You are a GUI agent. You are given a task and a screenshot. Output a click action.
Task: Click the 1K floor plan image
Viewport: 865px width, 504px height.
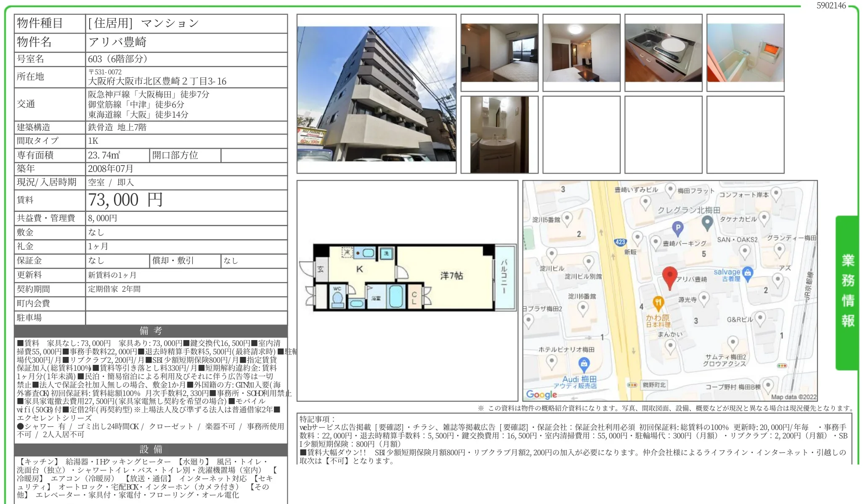pos(407,277)
